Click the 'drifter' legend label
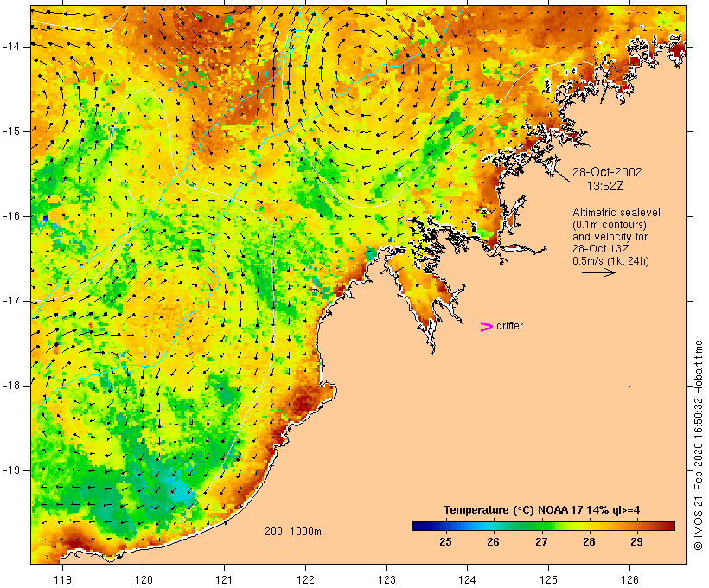This screenshot has width=709, height=588. click(509, 326)
